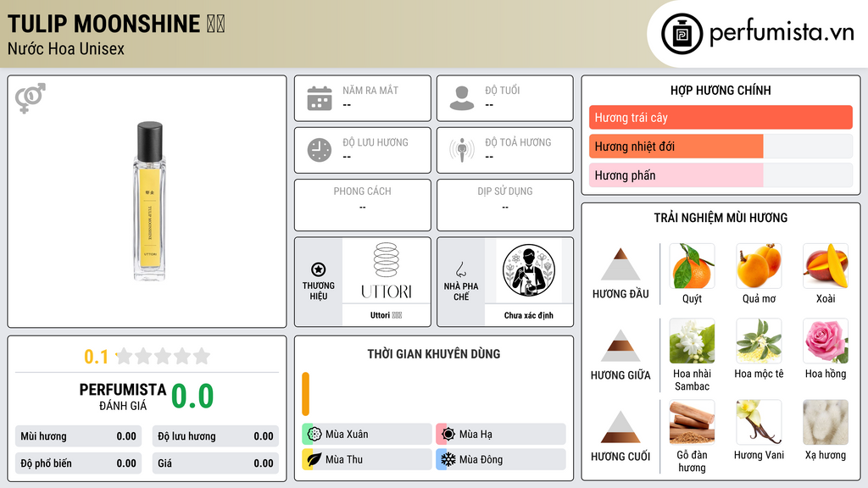Click the NĂM RA MẮT label
Viewport: 868px width, 488px height.
(370, 90)
